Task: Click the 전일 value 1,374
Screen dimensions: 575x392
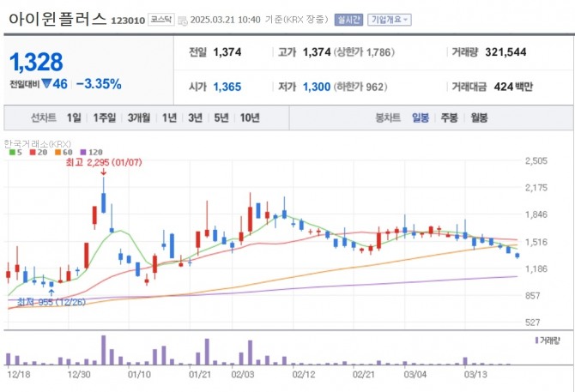Action: (227, 52)
